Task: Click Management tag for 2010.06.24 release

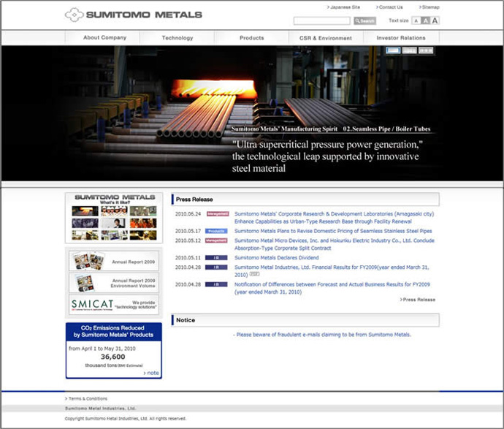Action: (x=218, y=214)
